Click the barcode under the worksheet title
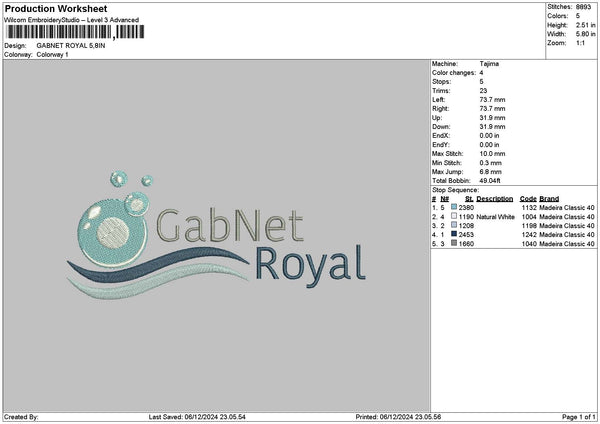The height and width of the screenshot is (424, 600). pos(75,32)
